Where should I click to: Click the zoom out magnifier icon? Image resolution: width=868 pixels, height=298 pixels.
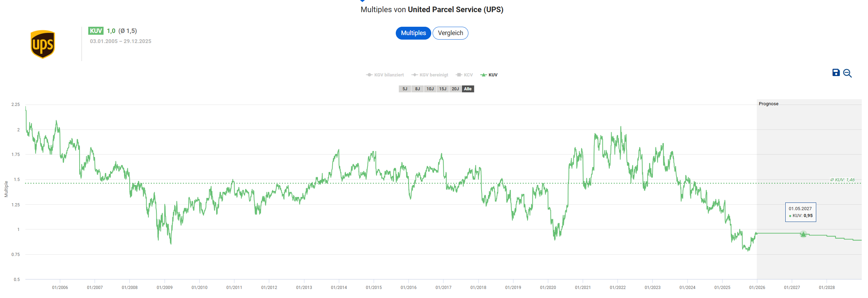click(847, 73)
